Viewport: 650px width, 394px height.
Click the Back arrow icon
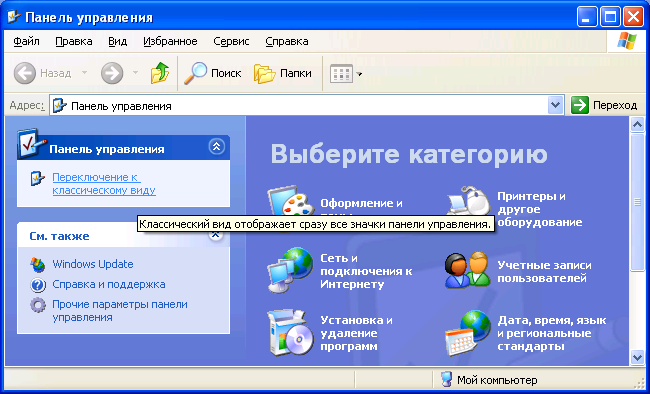point(24,73)
